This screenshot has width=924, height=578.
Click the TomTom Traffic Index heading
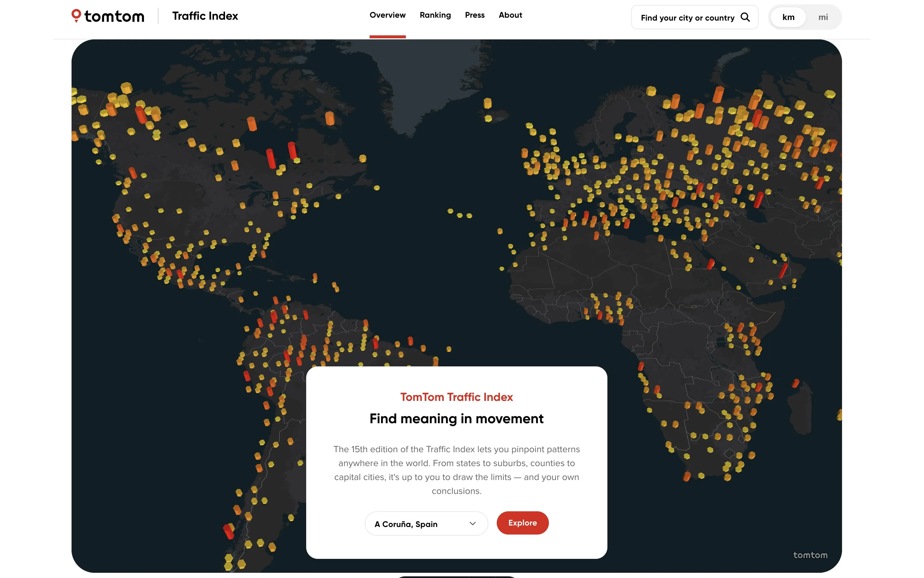click(456, 397)
